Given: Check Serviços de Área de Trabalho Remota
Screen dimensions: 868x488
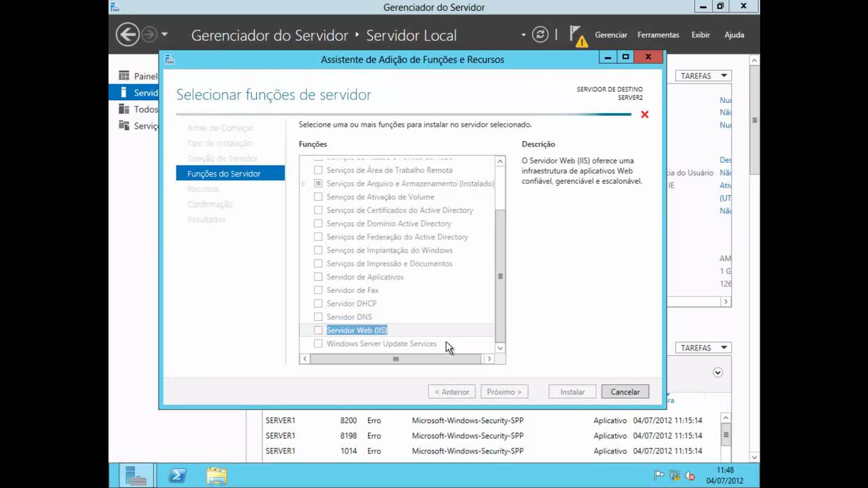Looking at the screenshot, I should point(318,170).
